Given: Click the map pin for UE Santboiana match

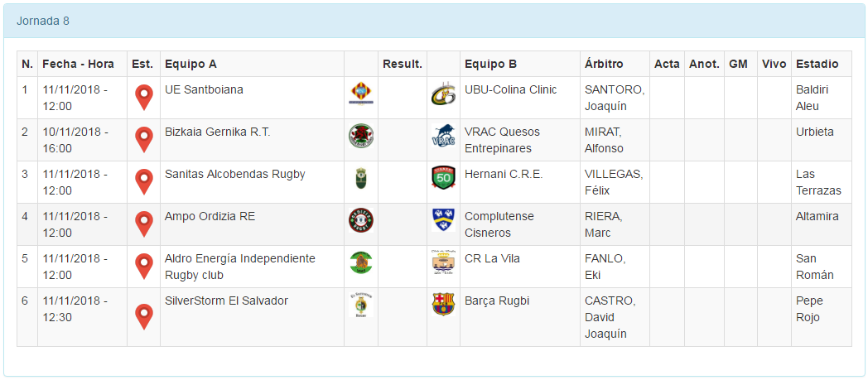Looking at the screenshot, I should click(144, 97).
